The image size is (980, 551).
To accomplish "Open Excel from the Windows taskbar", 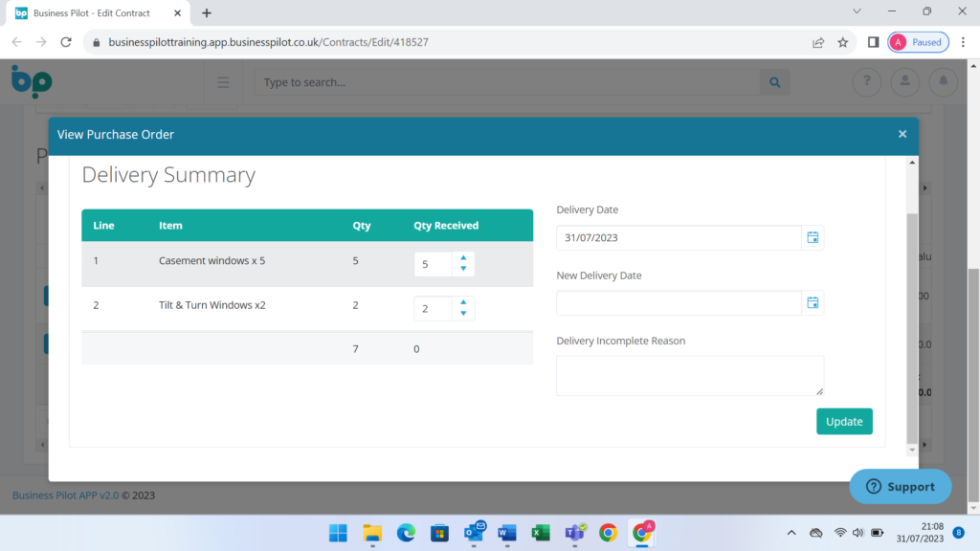I will (x=540, y=533).
